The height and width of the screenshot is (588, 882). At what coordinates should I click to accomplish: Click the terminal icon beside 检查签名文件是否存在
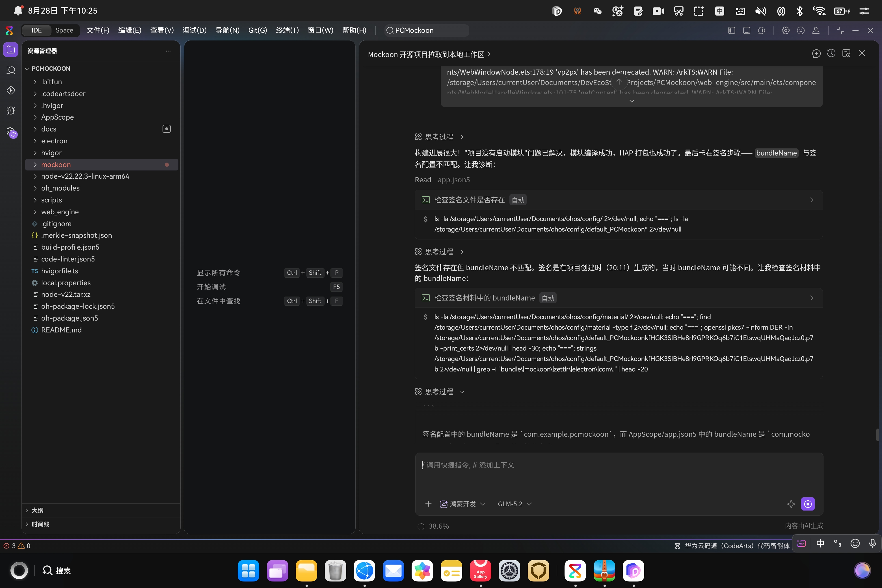point(426,200)
